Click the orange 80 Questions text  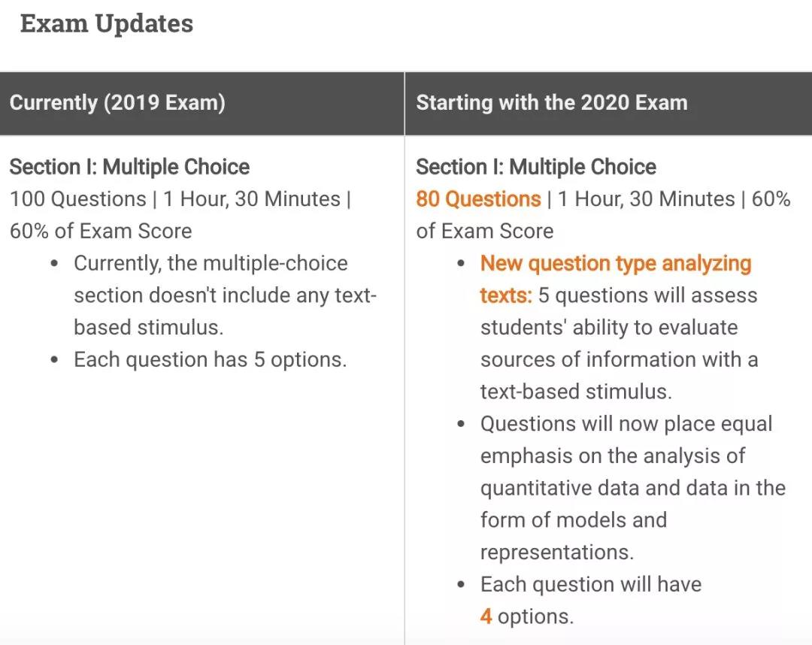(478, 198)
